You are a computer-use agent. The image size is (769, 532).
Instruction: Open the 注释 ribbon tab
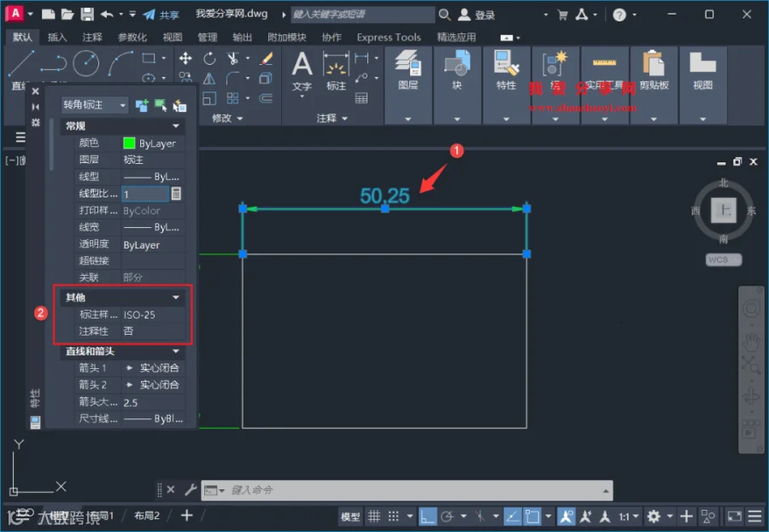tap(92, 38)
